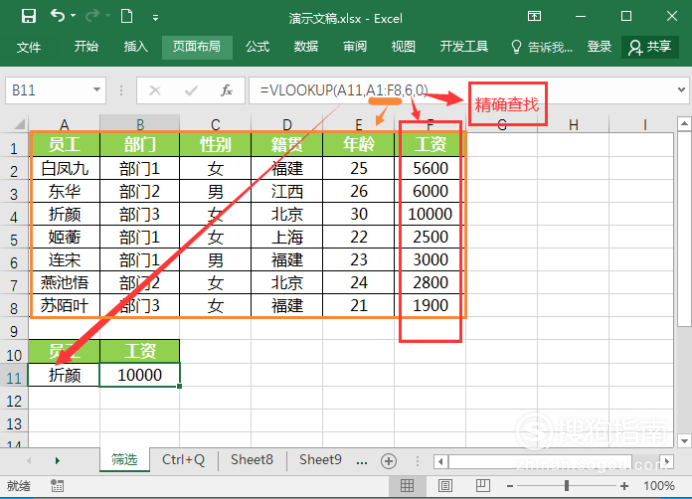Select the 页面布局 ribbon tab
Image resolution: width=692 pixels, height=499 pixels.
coord(197,47)
